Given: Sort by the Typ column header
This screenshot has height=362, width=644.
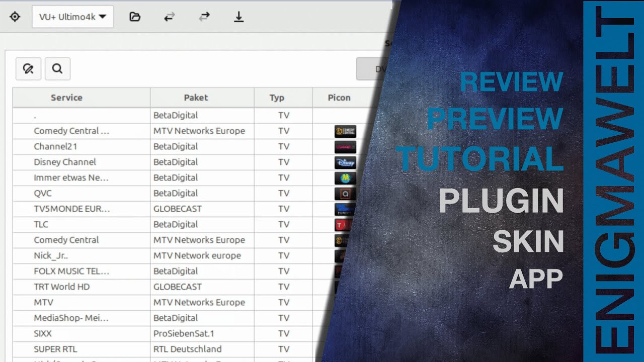Looking at the screenshot, I should coord(283,98).
